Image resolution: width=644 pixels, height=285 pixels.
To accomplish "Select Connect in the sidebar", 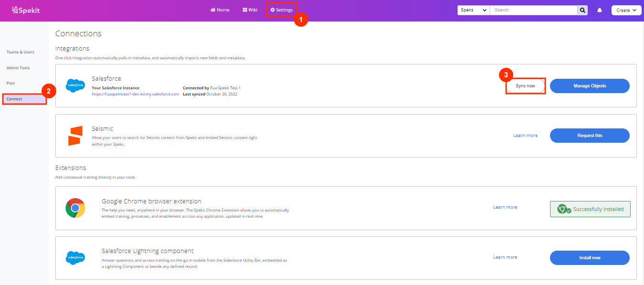I will pos(24,99).
